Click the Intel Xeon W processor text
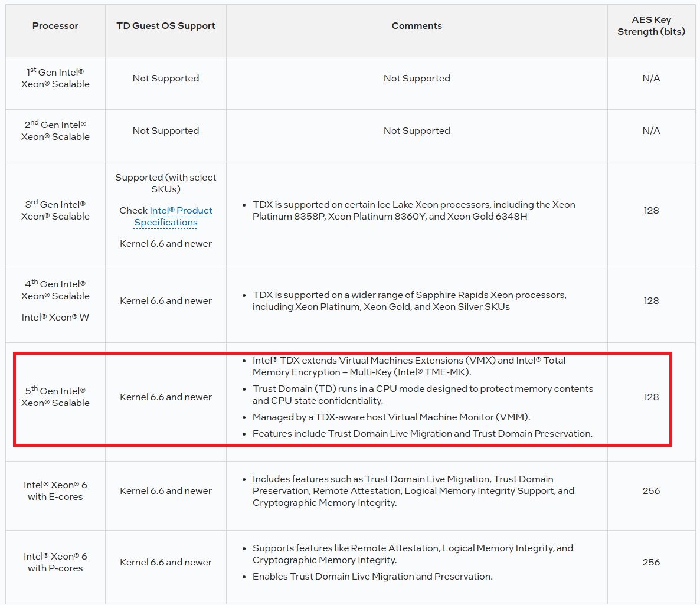Screen dimensions: 700x605 55,318
